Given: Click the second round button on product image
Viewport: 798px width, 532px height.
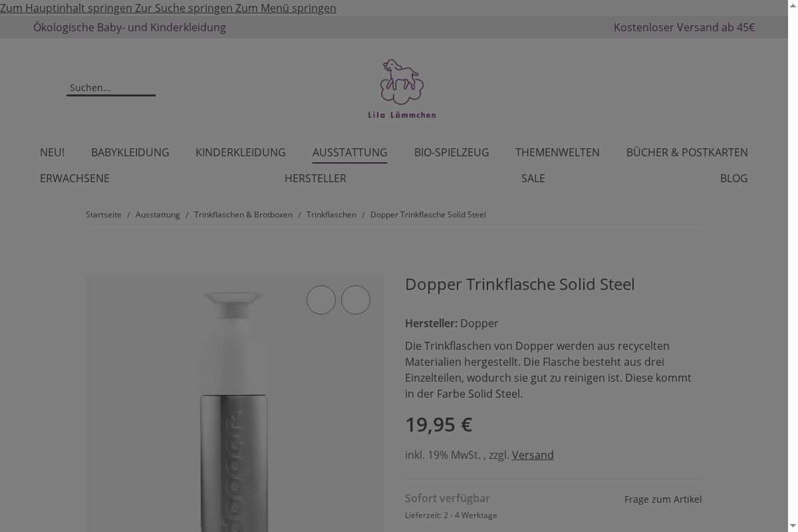Looking at the screenshot, I should (356, 300).
